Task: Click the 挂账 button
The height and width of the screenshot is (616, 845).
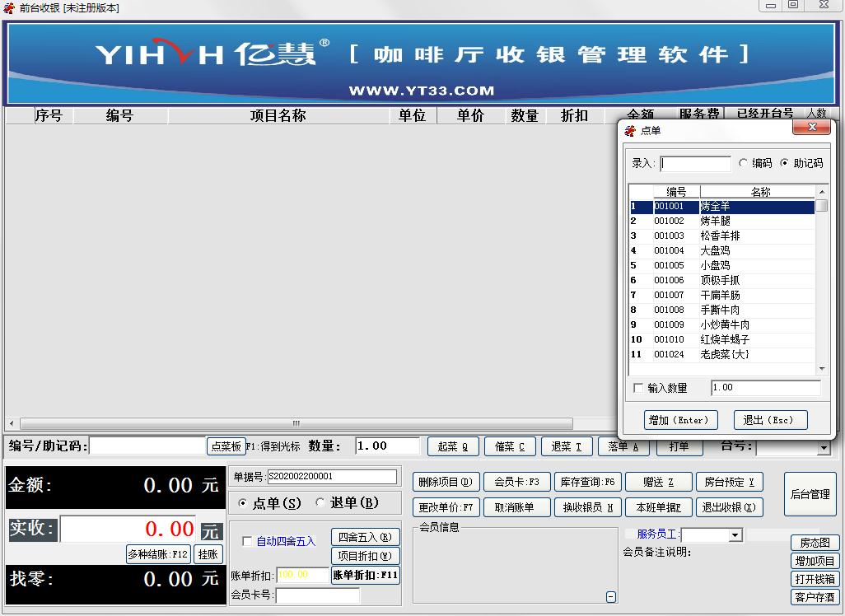Action: pyautogui.click(x=208, y=554)
